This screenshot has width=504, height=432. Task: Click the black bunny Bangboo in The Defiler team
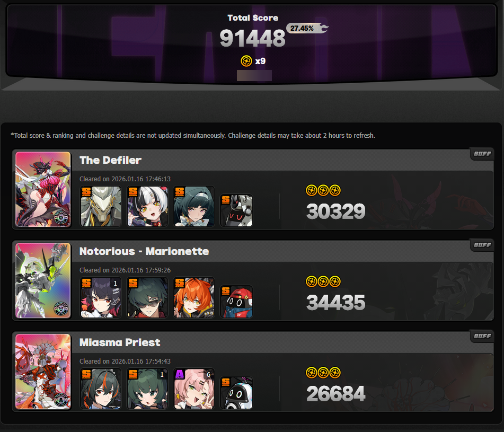click(236, 210)
